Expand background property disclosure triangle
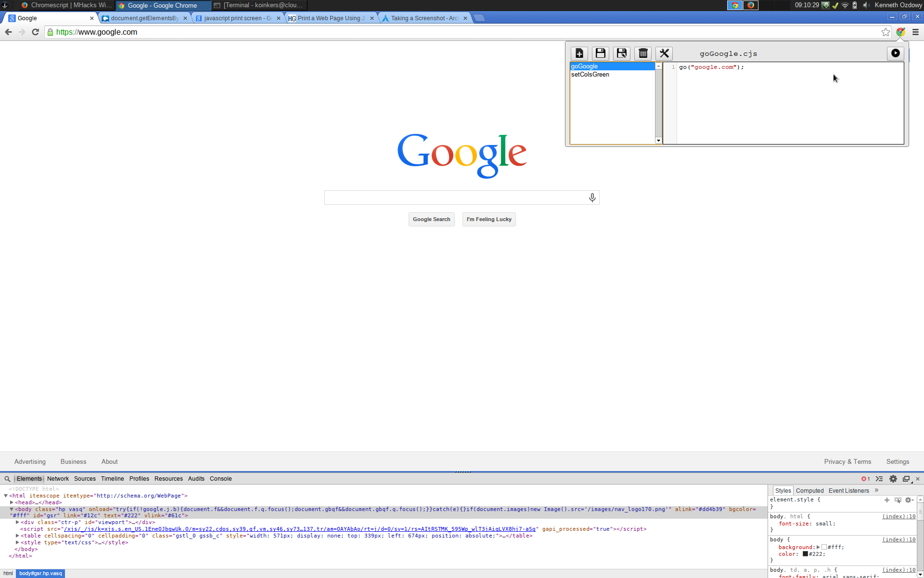 [x=818, y=547]
